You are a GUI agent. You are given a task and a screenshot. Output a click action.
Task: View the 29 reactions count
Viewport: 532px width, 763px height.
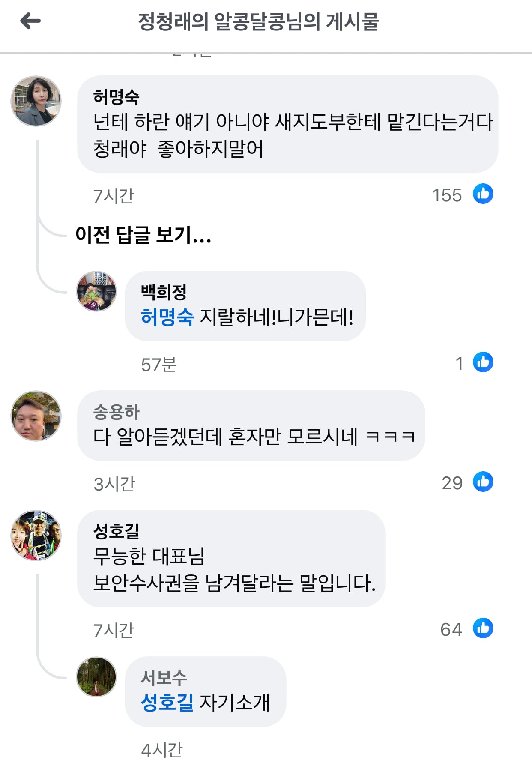(x=452, y=483)
